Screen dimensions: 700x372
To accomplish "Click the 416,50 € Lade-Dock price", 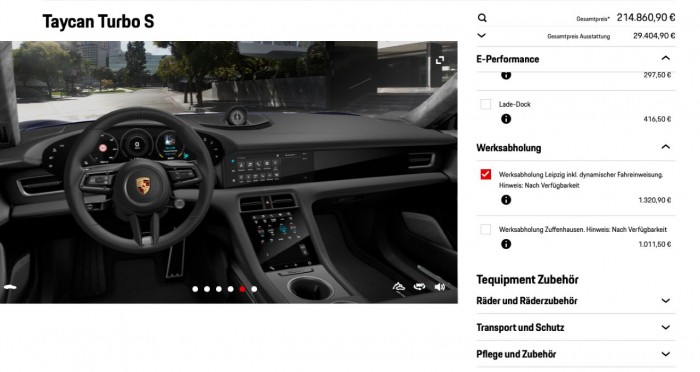I will [x=657, y=119].
